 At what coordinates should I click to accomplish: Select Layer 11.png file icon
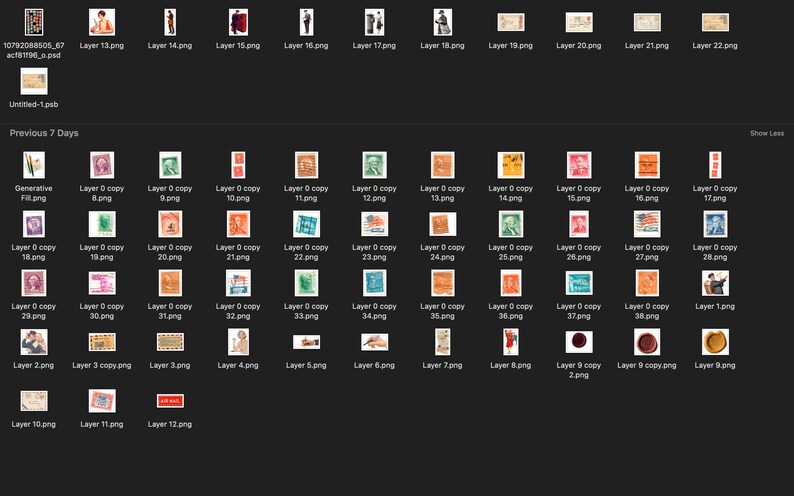[x=102, y=401]
